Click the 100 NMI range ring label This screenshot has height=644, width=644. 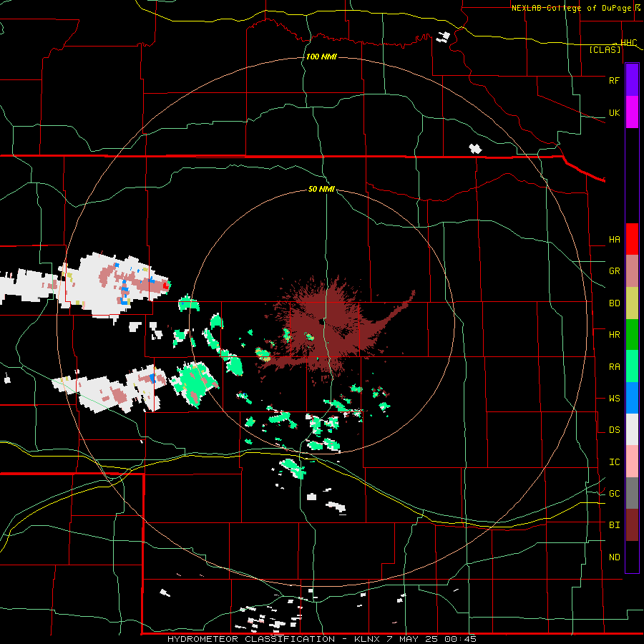[321, 57]
